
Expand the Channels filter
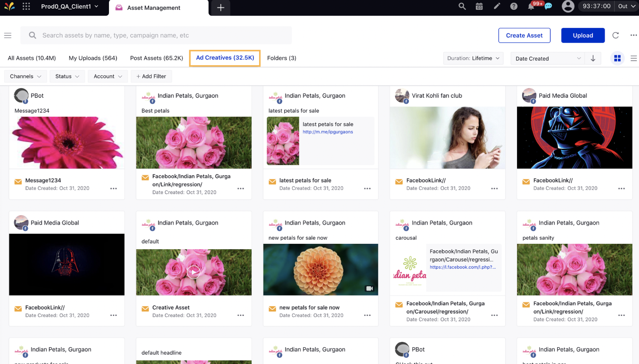coord(25,76)
